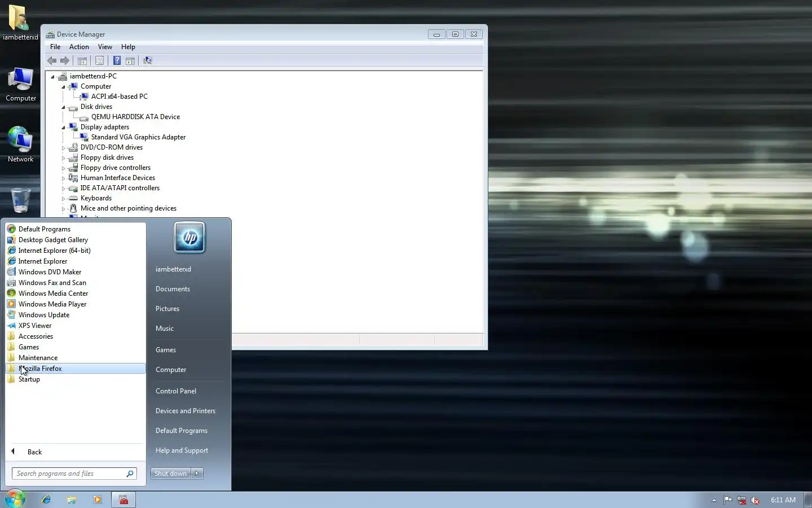
Task: Expand the DVD/CD-ROM drives node
Action: [63, 148]
